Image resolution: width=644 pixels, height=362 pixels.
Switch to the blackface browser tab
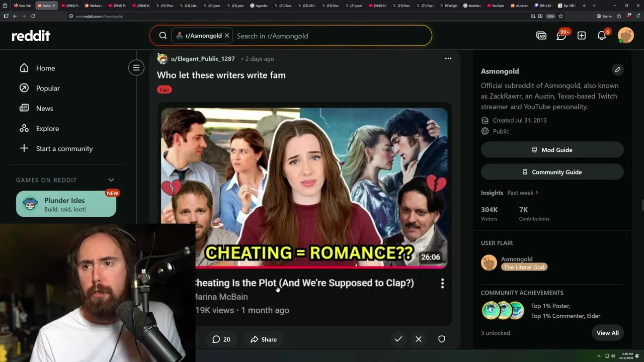tap(471, 6)
